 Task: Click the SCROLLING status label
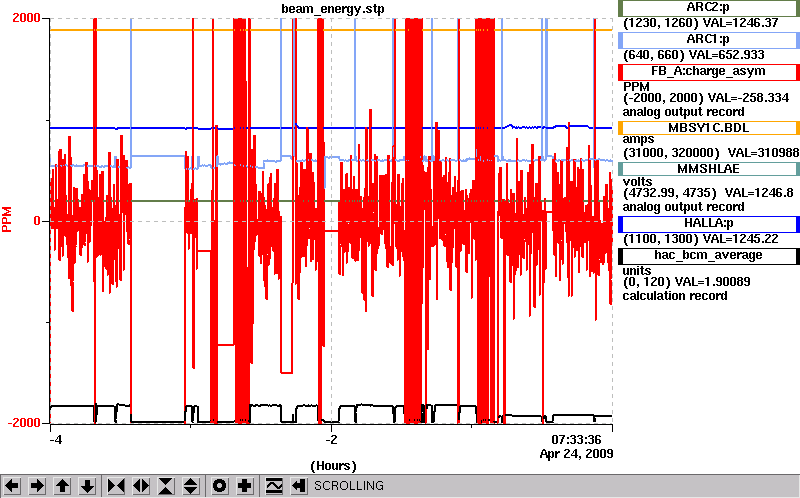(x=348, y=486)
